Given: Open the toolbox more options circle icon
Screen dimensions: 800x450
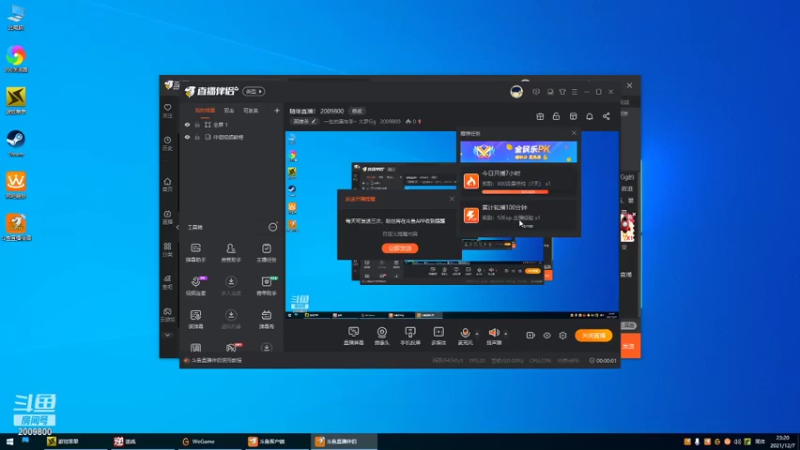Looking at the screenshot, I should coord(273,227).
